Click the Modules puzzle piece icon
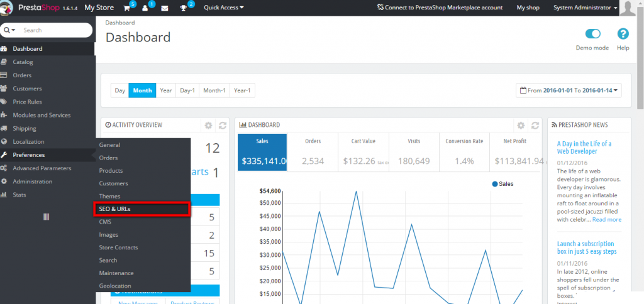This screenshot has height=304, width=644. pyautogui.click(x=4, y=115)
